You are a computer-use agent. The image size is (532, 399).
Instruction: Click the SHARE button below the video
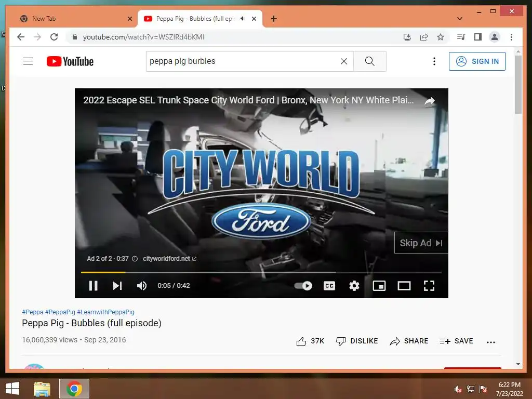coord(409,341)
